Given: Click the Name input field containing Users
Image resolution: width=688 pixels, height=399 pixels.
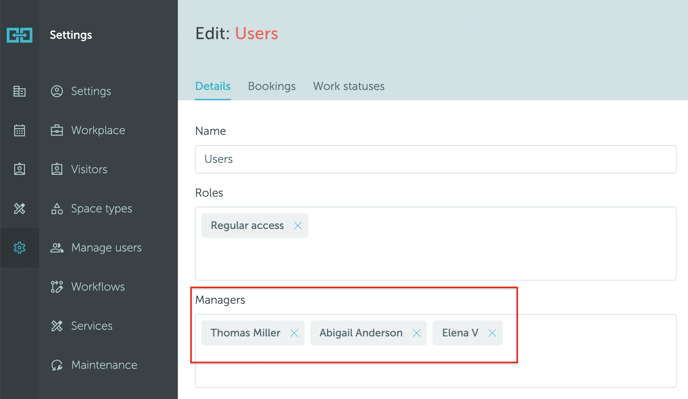Looking at the screenshot, I should pos(436,159).
